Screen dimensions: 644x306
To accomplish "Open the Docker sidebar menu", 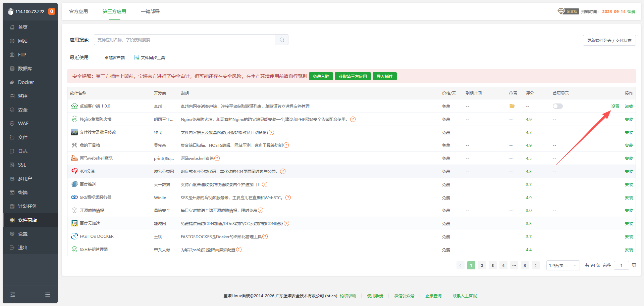I will [x=30, y=82].
